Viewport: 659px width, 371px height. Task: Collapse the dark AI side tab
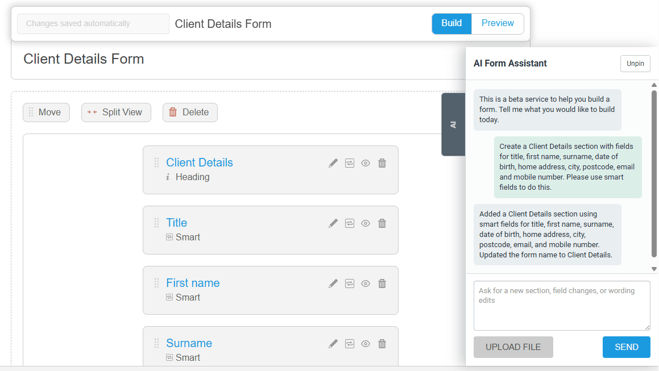pyautogui.click(x=453, y=124)
